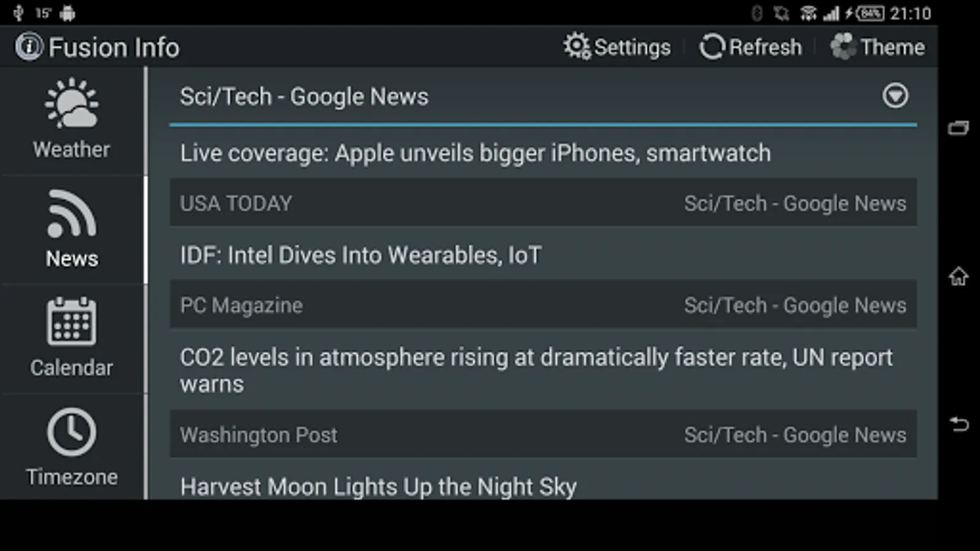The height and width of the screenshot is (551, 980).
Task: Tap the Fusion Info app logo
Action: pyautogui.click(x=29, y=47)
